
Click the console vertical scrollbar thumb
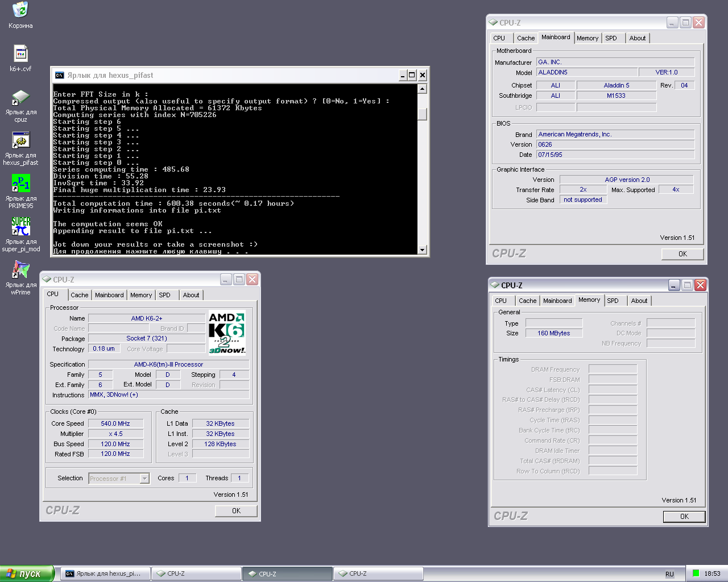click(x=422, y=114)
